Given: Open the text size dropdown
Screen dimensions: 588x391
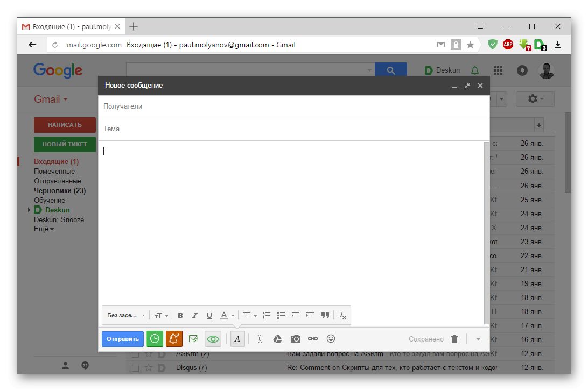Looking at the screenshot, I should (x=160, y=316).
